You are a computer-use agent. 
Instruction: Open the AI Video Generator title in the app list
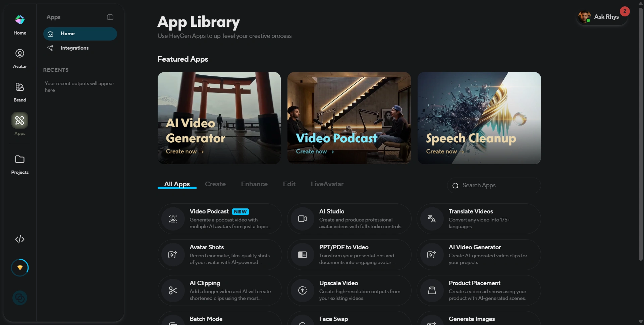tap(475, 247)
